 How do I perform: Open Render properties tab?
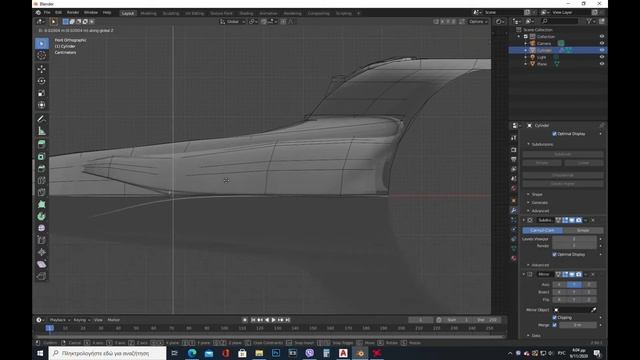[x=513, y=150]
